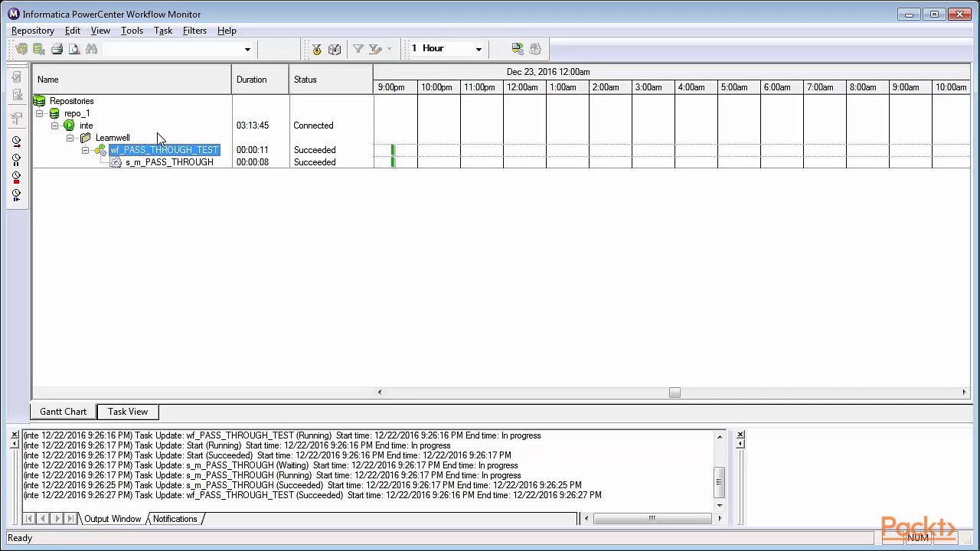Click clock with red stop square icon
The width and height of the screenshot is (980, 551).
click(17, 178)
